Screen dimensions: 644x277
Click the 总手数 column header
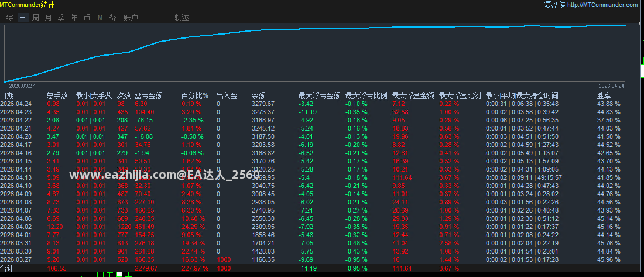57,96
